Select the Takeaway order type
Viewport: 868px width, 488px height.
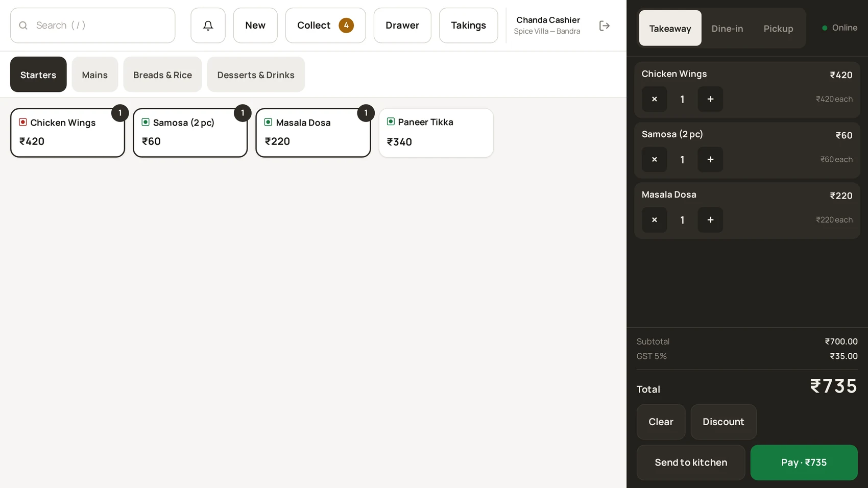670,28
